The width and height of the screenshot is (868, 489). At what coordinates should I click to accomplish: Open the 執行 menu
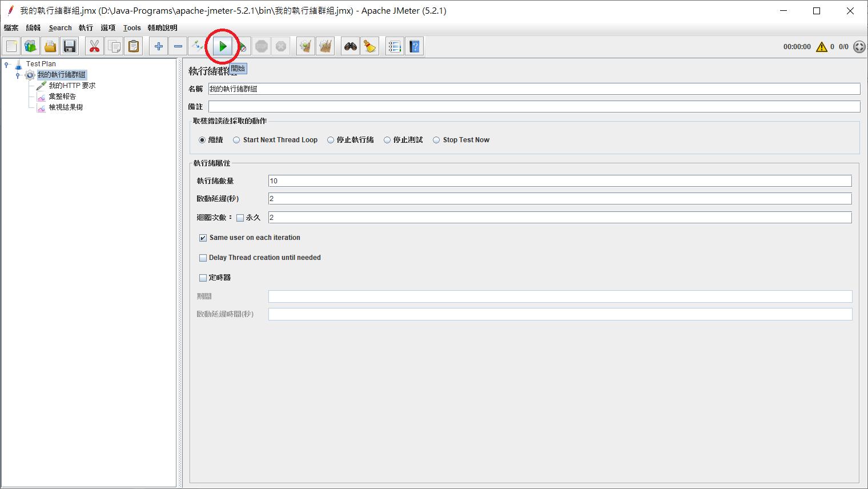click(x=86, y=27)
